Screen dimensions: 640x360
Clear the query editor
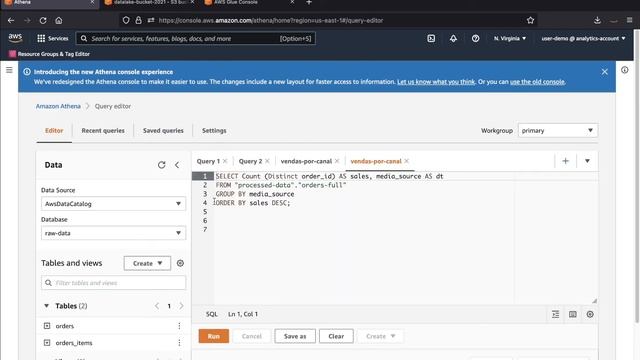[336, 336]
